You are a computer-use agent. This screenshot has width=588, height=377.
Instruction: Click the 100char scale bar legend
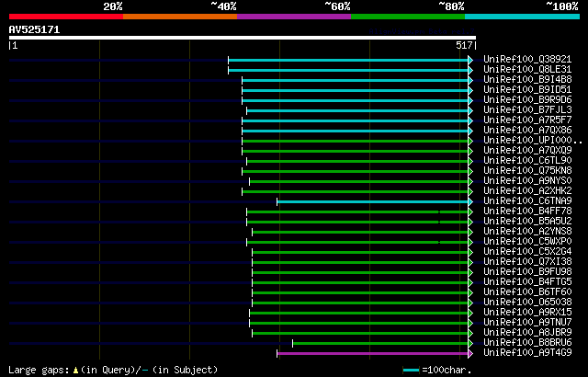pyautogui.click(x=411, y=371)
